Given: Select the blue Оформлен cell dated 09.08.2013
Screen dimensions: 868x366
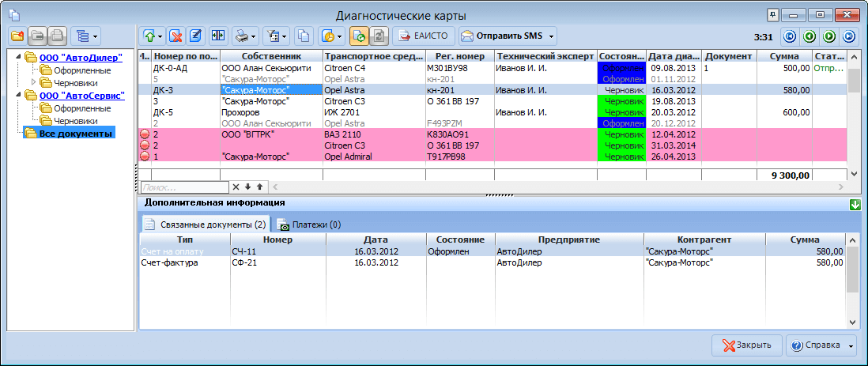Looking at the screenshot, I should pyautogui.click(x=621, y=68).
